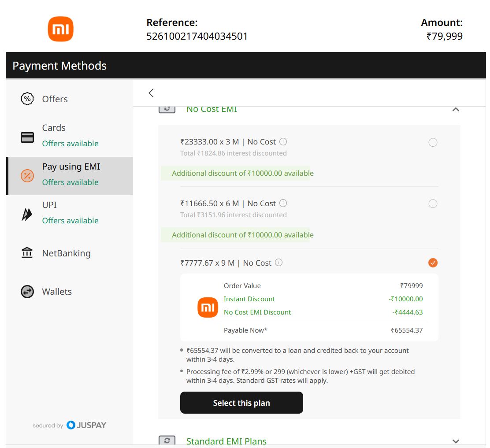The height and width of the screenshot is (448, 490).
Task: Click the Order Value ₹79999 amount
Action: click(412, 286)
